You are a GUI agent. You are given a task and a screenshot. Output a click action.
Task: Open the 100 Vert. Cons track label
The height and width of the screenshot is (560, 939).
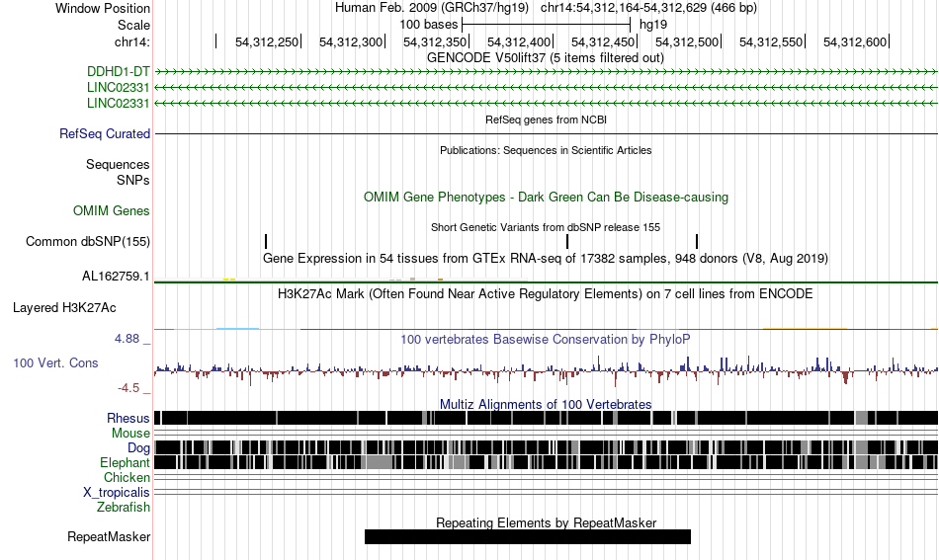point(55,362)
